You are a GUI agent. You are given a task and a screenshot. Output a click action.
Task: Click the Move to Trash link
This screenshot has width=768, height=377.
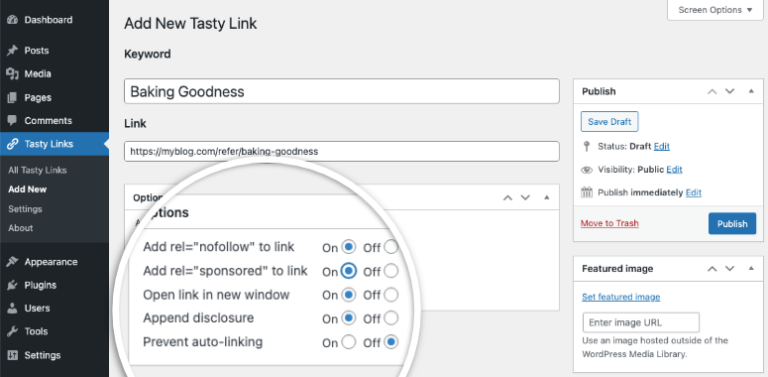[x=610, y=223]
